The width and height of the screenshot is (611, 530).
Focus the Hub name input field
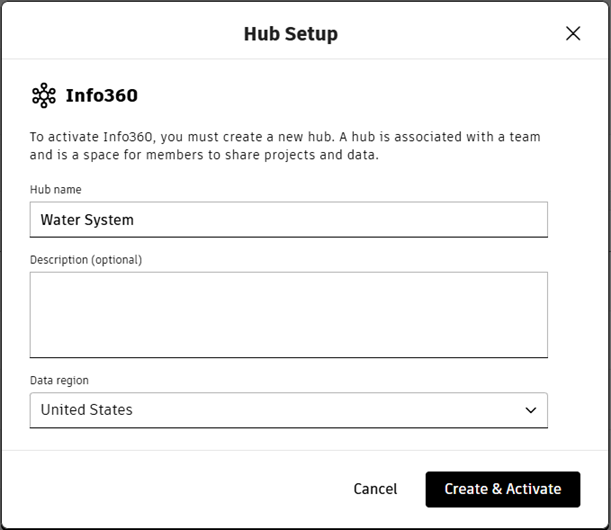point(288,219)
